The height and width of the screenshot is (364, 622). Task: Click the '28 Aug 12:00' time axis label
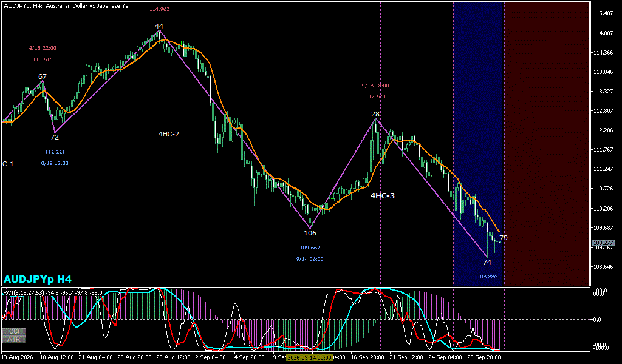click(x=173, y=357)
